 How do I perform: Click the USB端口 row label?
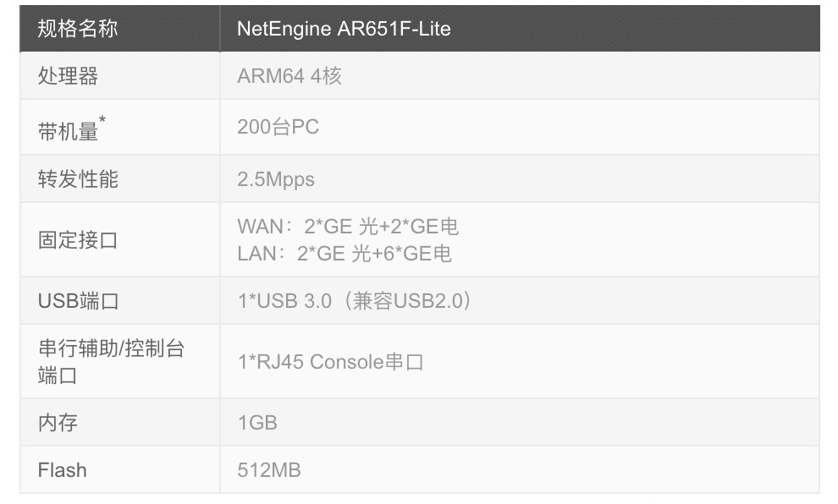click(x=79, y=301)
